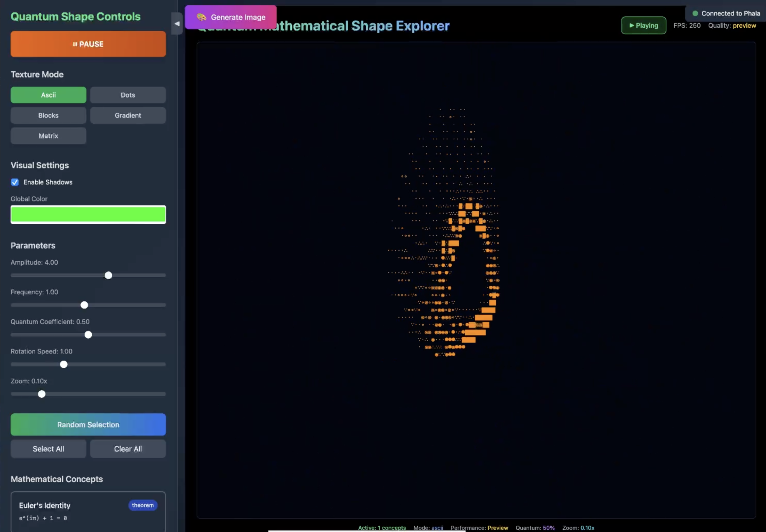Select the Matrix texture mode
Image resolution: width=766 pixels, height=532 pixels.
(48, 136)
